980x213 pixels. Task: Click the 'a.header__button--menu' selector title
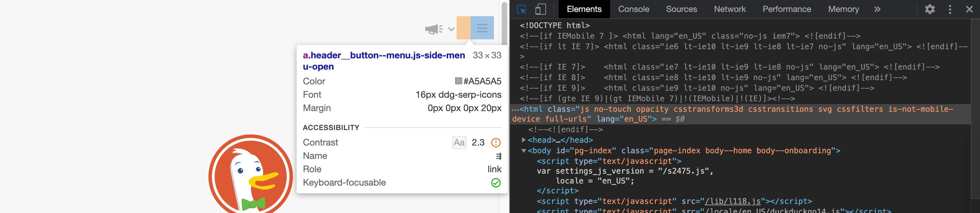point(384,61)
